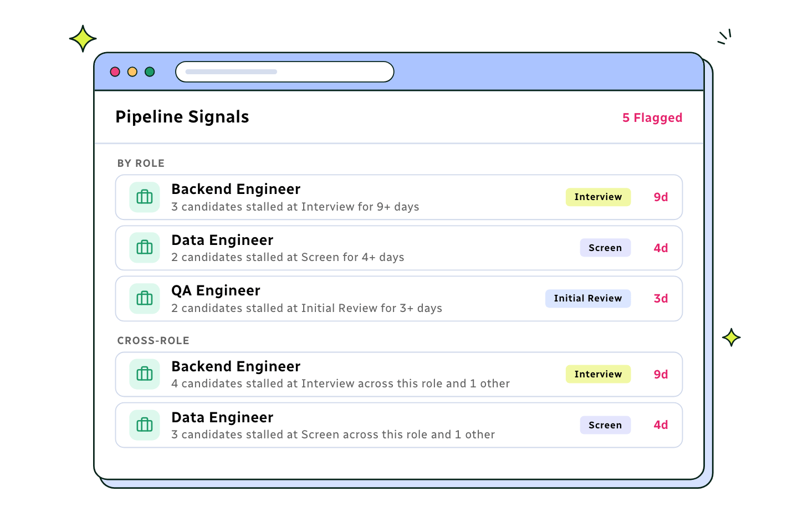Click the Backend Engineer title under Cross-Role

pyautogui.click(x=236, y=367)
